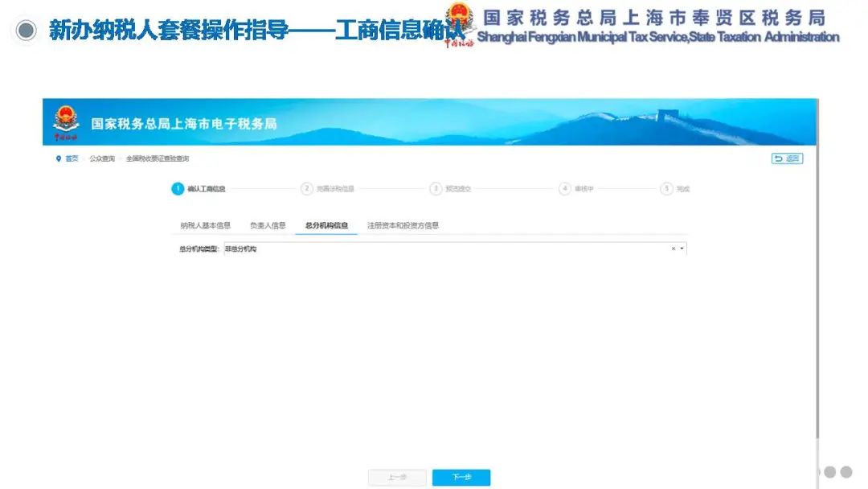Image resolution: width=868 pixels, height=489 pixels.
Task: Select the 总分机构信息 tab
Action: pos(326,225)
